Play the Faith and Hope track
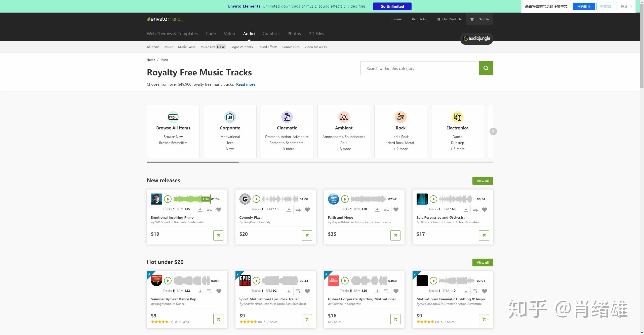The height and width of the screenshot is (335, 644). point(345,199)
